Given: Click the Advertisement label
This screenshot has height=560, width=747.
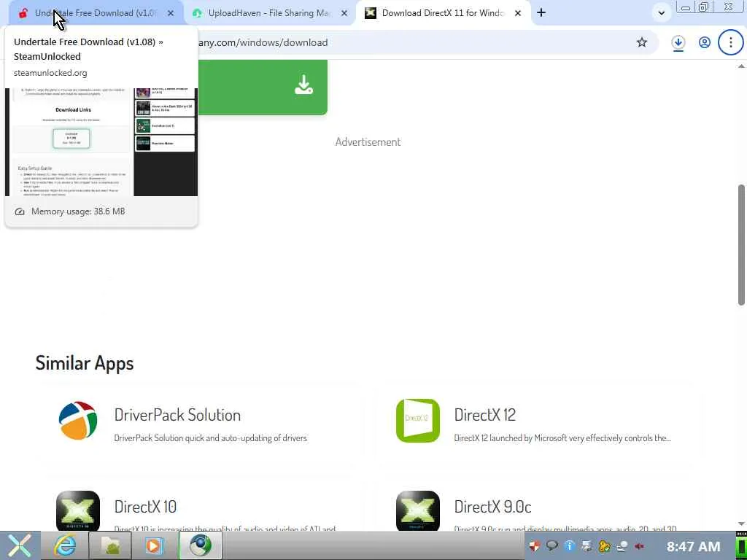Looking at the screenshot, I should tap(368, 142).
